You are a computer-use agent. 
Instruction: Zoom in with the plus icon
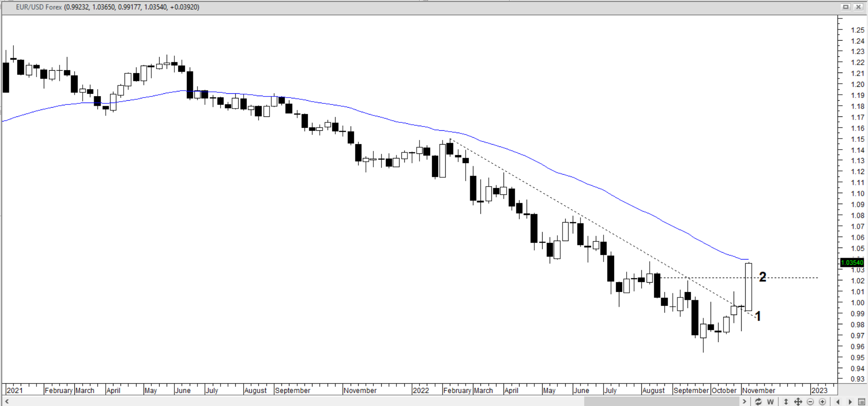pos(822,402)
